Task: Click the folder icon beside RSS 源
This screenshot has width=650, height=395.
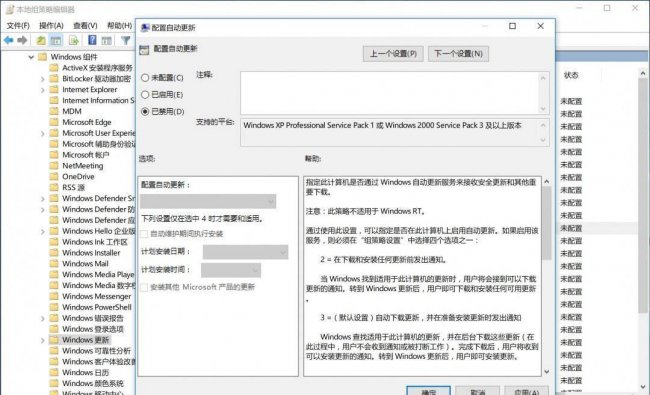Action: (x=54, y=187)
